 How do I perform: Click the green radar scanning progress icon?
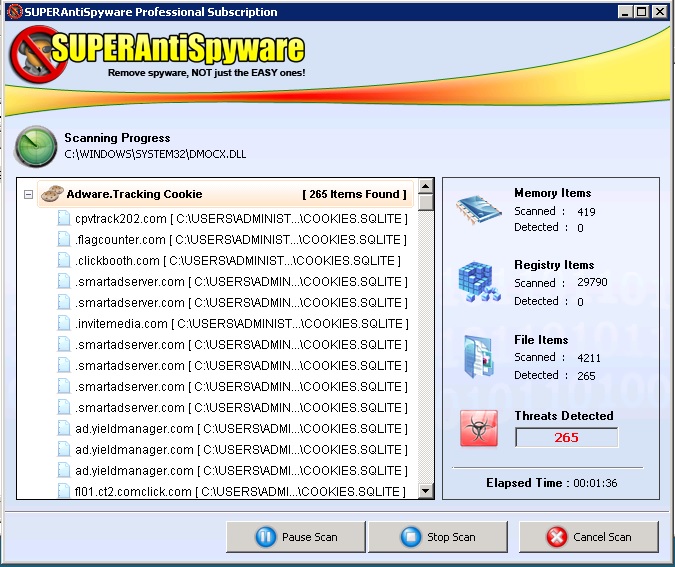(35, 146)
